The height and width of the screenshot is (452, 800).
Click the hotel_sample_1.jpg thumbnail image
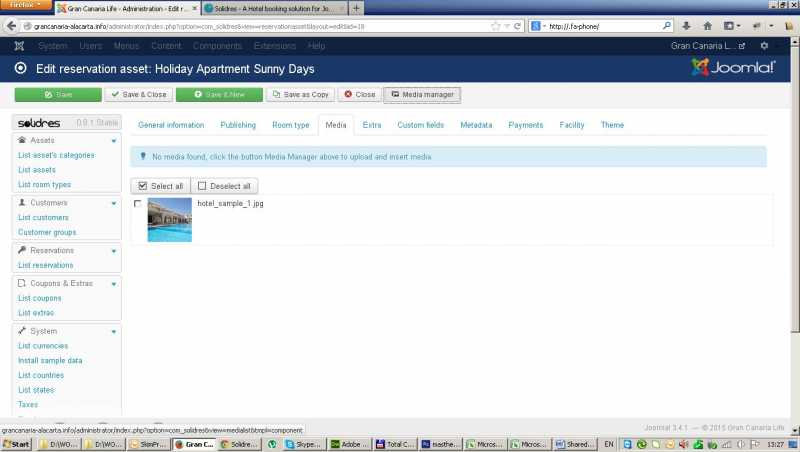169,219
